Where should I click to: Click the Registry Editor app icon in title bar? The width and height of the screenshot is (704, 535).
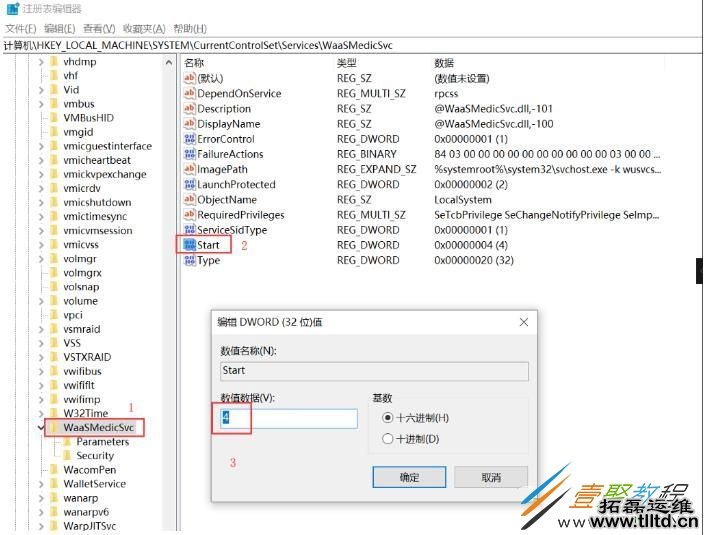[x=13, y=9]
